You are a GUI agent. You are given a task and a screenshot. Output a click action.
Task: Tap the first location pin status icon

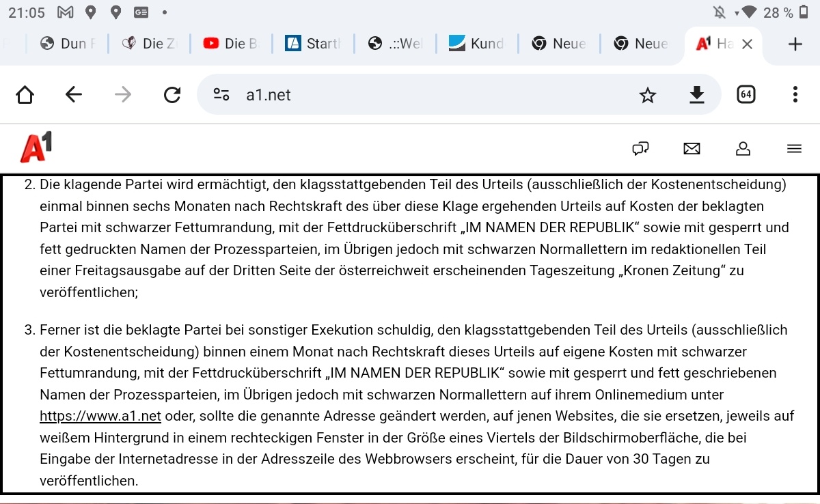click(91, 12)
